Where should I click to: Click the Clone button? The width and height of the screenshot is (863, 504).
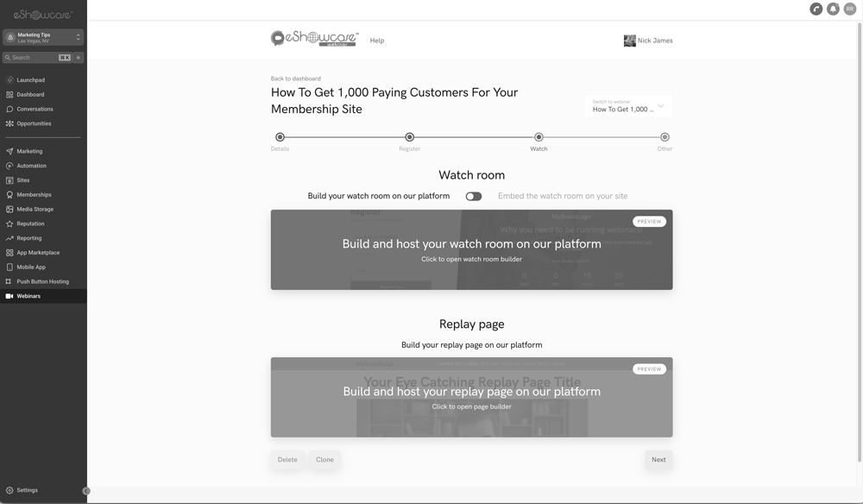[x=324, y=459]
